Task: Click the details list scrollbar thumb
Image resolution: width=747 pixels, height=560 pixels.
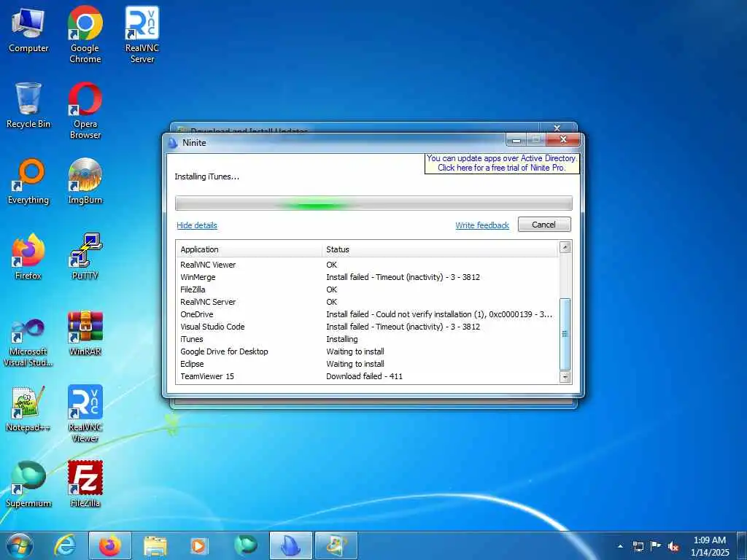Action: [565, 334]
